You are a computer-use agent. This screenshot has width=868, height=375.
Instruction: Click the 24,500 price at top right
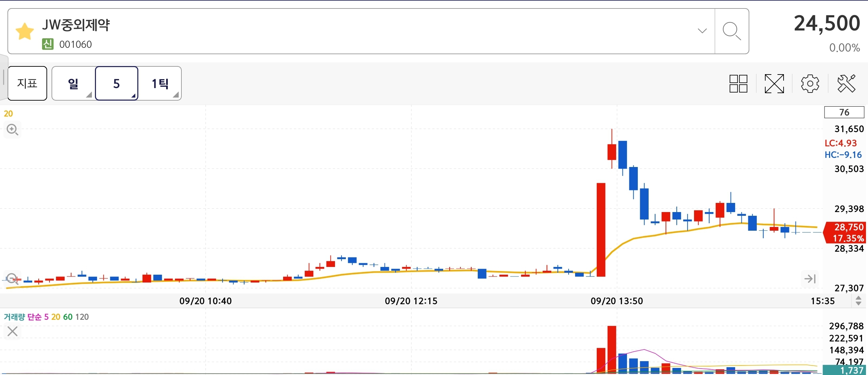coord(827,23)
